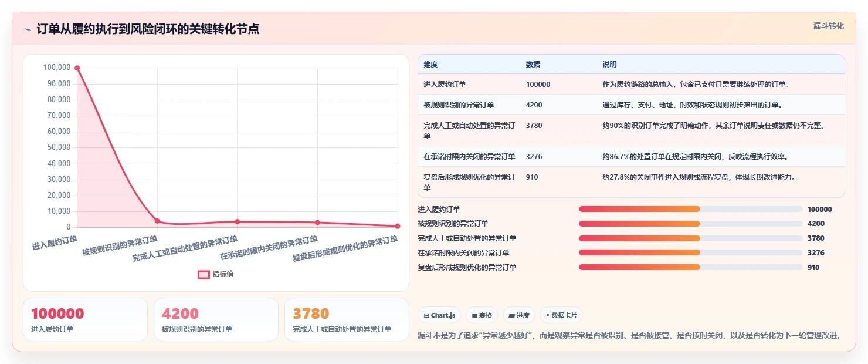Select the 100000 进入履约订单 data card
The image size is (868, 364).
click(x=85, y=319)
